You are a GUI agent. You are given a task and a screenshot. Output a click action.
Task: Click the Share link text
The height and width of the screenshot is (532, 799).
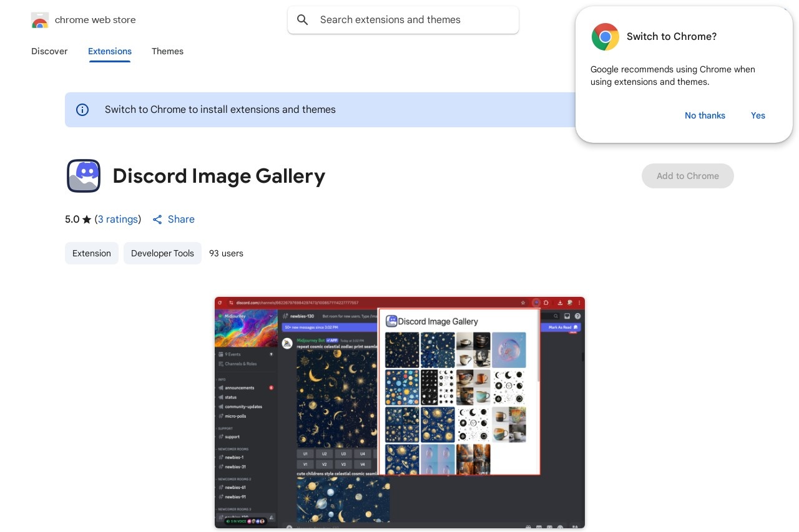[x=181, y=220]
